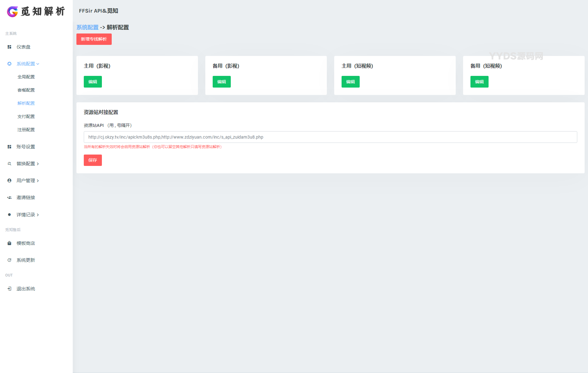Expand the 详情记录 submenu
The image size is (588, 373).
(28, 215)
